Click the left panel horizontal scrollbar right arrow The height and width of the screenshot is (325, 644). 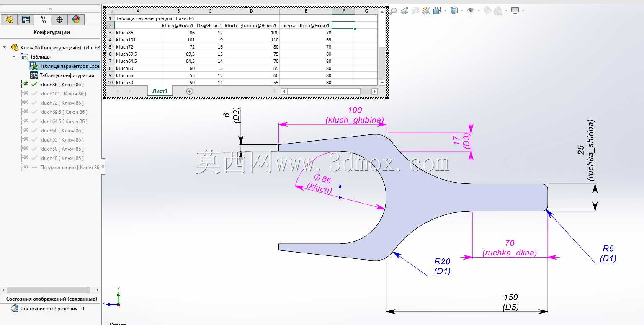tap(98, 290)
